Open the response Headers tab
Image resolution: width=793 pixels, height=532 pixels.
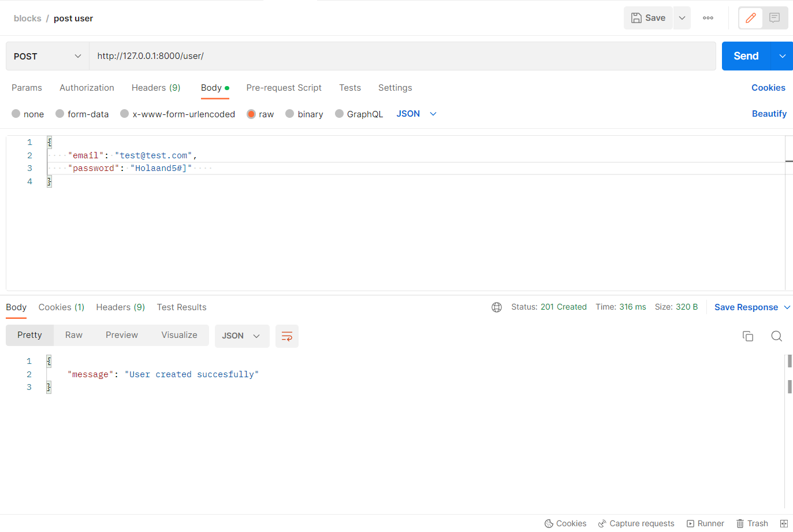[120, 307]
